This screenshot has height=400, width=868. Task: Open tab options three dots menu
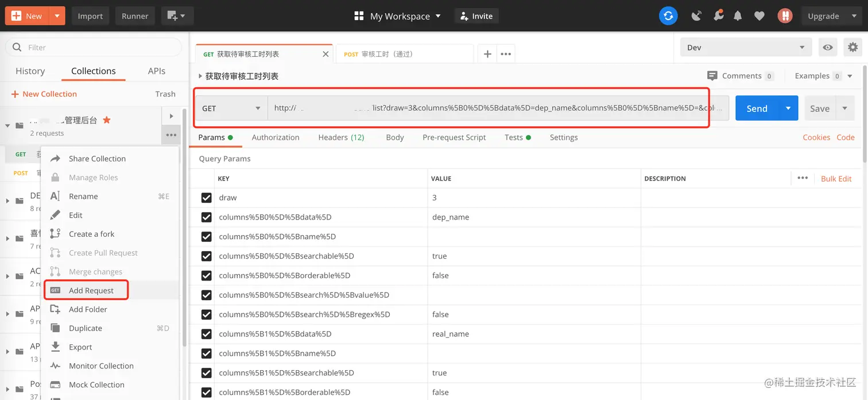click(x=506, y=54)
